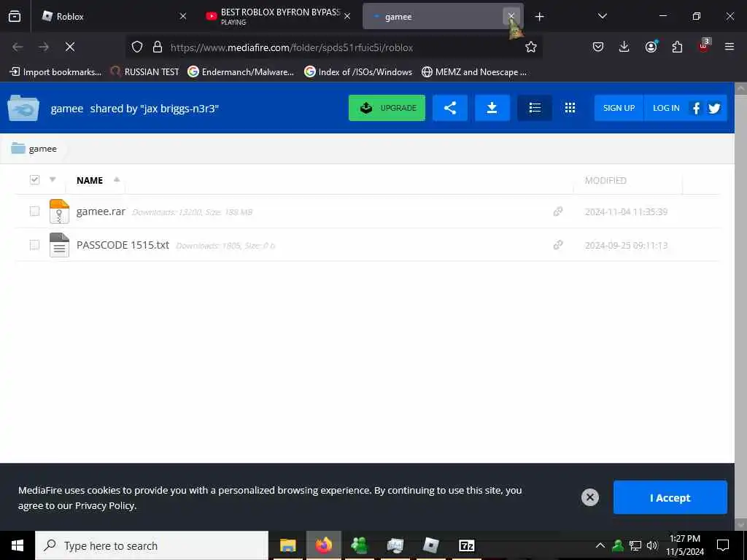The height and width of the screenshot is (560, 747).
Task: Open a new tab with plus
Action: pos(539,17)
